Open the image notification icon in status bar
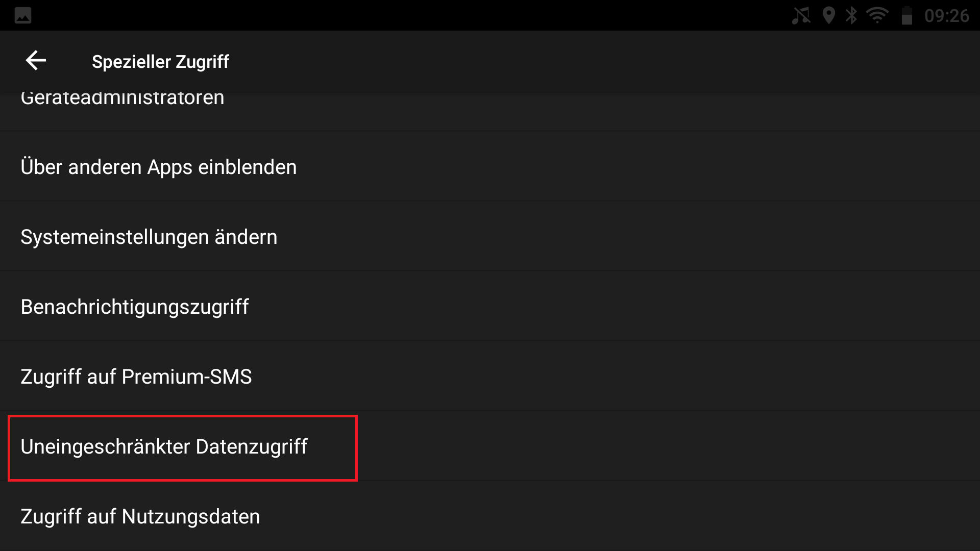980x551 pixels. point(23,15)
